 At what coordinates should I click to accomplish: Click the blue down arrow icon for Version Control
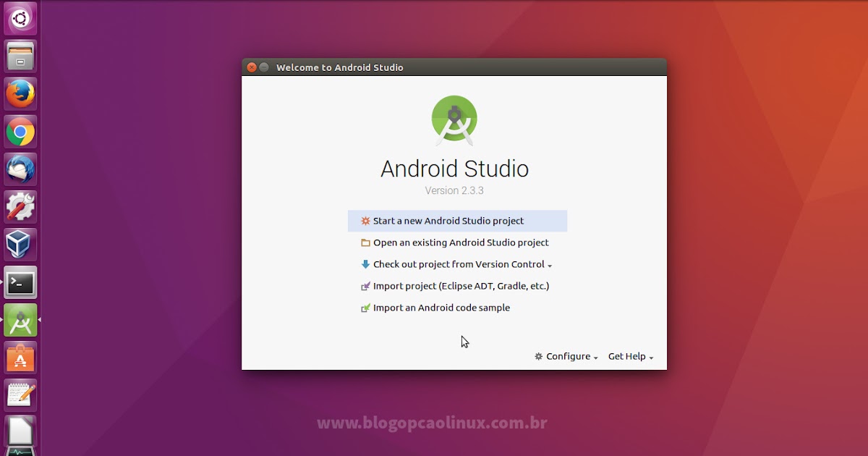[365, 264]
